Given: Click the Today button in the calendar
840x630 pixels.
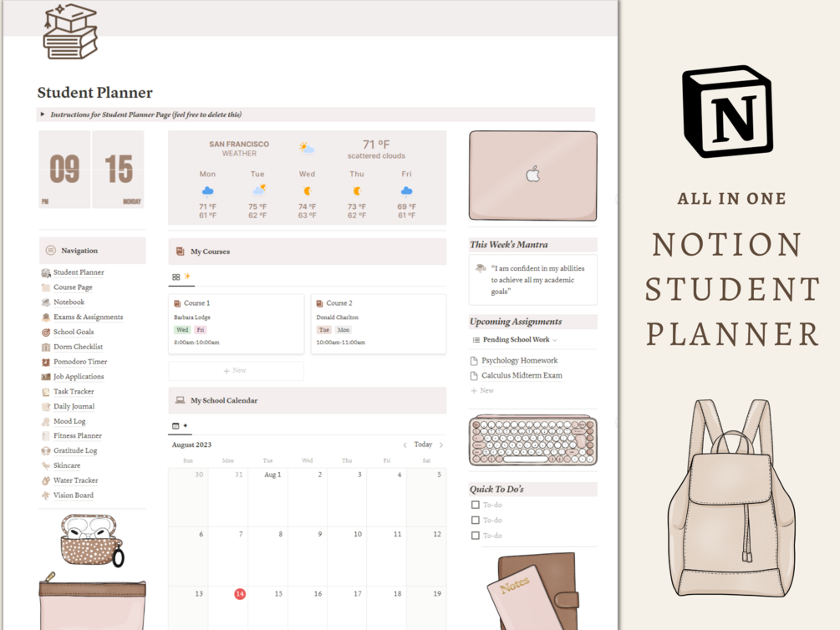Looking at the screenshot, I should [x=423, y=445].
